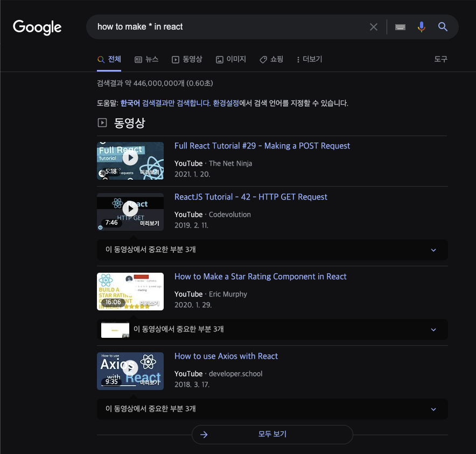Click the channel name The Net Ninja
The image size is (476, 454).
pos(230,164)
